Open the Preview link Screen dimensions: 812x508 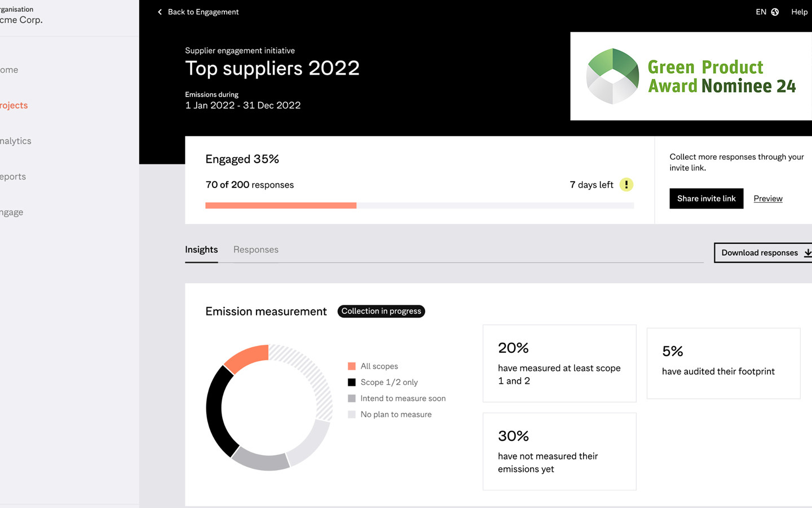pos(767,199)
